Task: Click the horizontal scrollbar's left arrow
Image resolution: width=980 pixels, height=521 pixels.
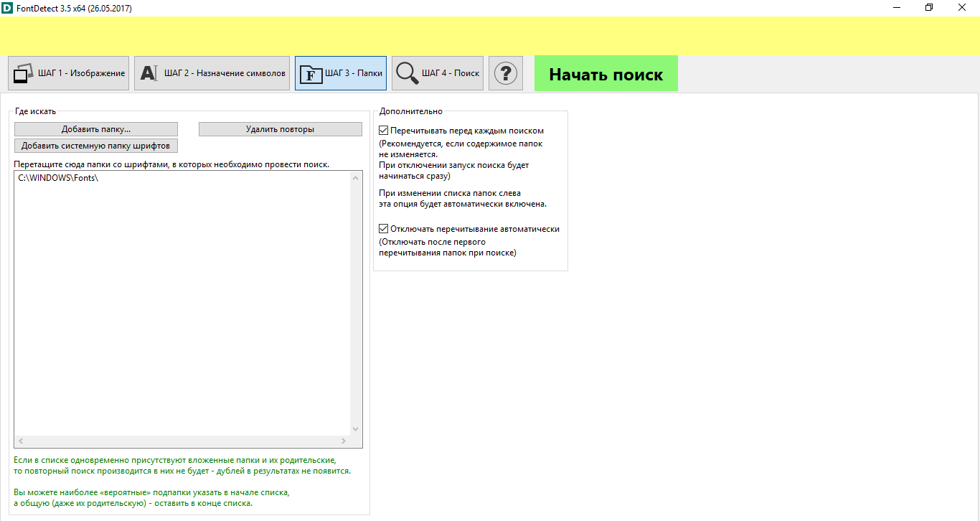Action: [20, 441]
